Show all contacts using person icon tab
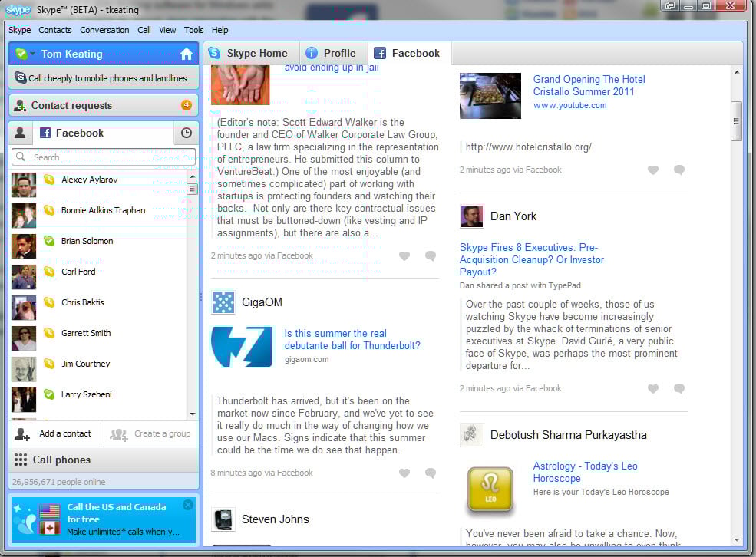Viewport: 756px width, 557px height. pyautogui.click(x=20, y=133)
